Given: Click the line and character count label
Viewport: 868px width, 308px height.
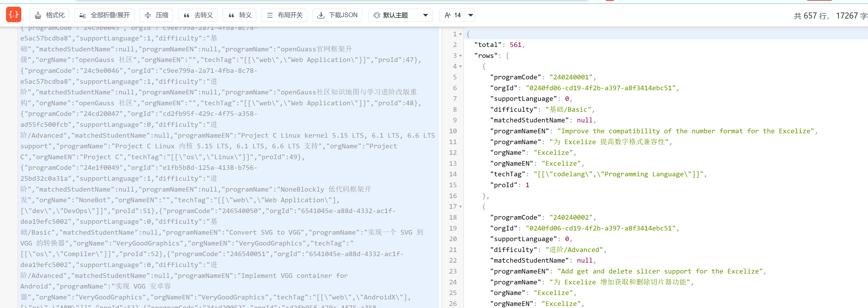Looking at the screenshot, I should click(x=830, y=16).
